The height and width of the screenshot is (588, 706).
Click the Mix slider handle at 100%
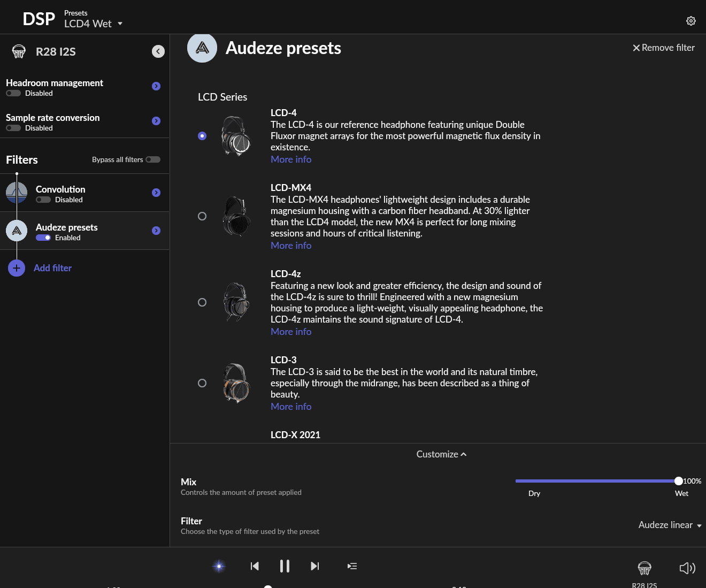pos(679,481)
